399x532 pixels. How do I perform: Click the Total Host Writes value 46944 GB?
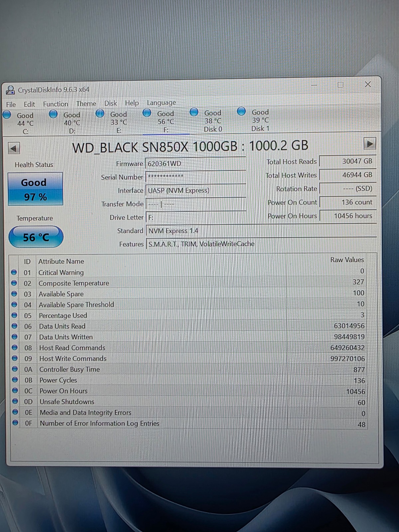click(348, 175)
